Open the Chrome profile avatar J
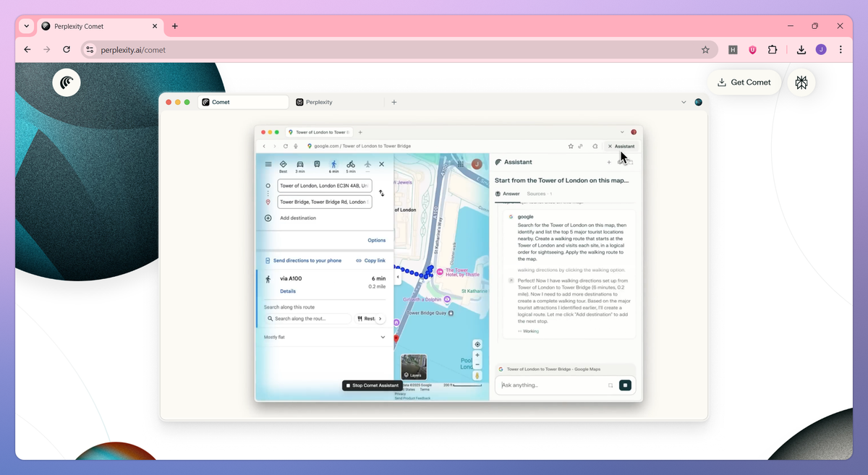 click(821, 50)
